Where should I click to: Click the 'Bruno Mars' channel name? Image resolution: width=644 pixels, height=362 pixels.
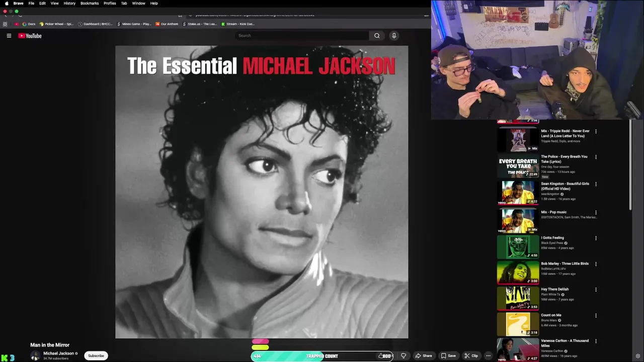(x=548, y=320)
